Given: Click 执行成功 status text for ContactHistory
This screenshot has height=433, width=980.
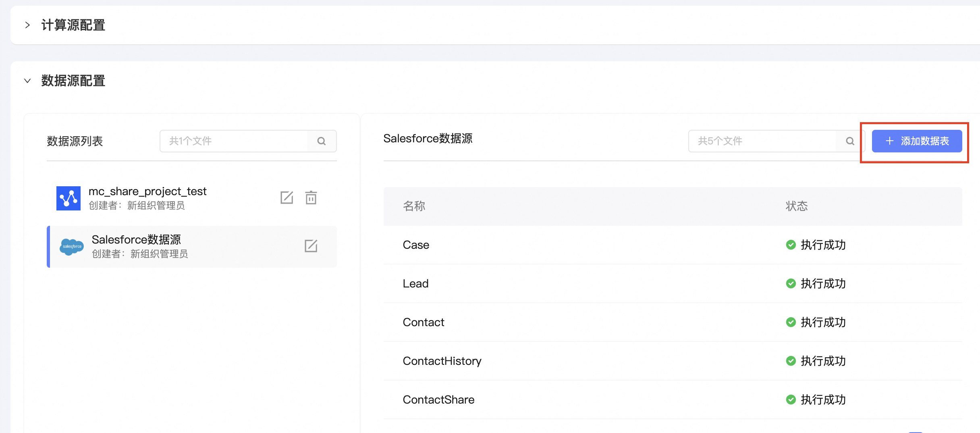Looking at the screenshot, I should [823, 361].
